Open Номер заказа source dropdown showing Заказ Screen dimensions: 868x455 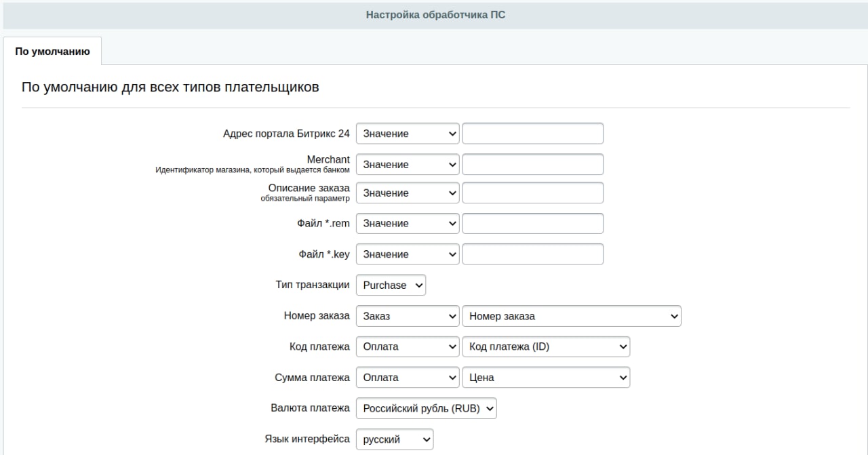point(408,316)
